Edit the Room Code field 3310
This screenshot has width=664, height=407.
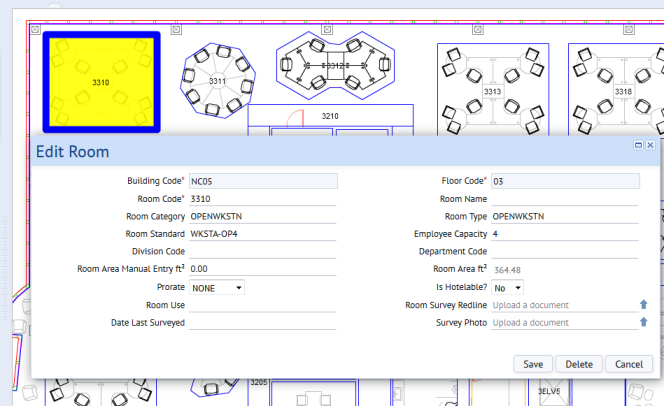coord(263,199)
